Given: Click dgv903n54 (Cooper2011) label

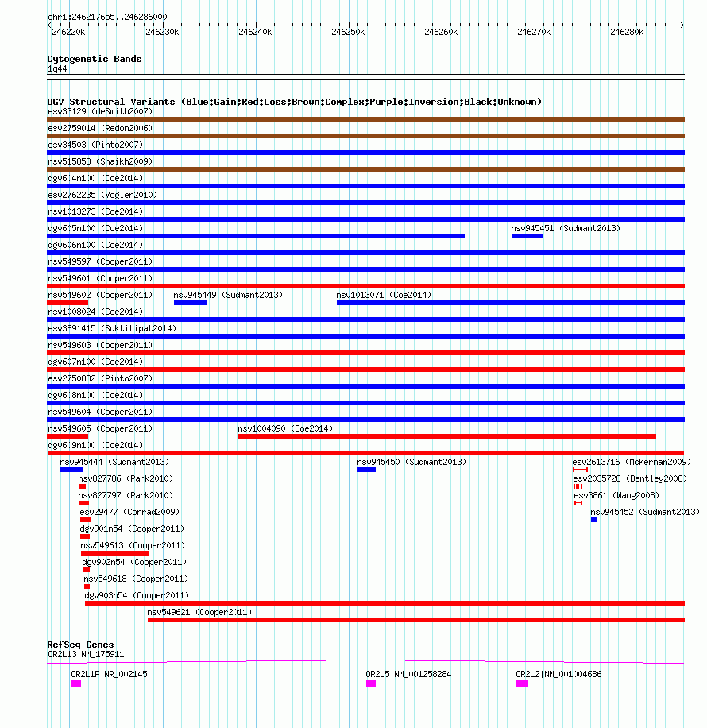Looking at the screenshot, I should [137, 596].
